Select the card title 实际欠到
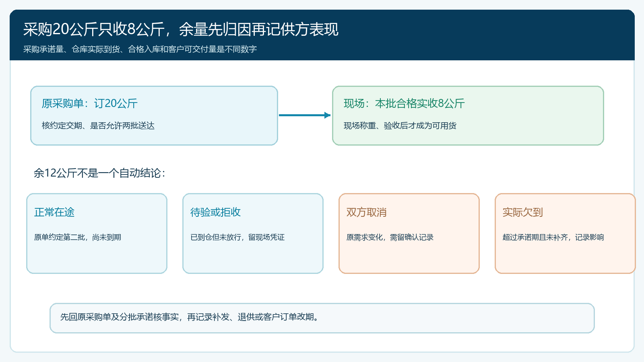644x362 pixels. coord(523,212)
